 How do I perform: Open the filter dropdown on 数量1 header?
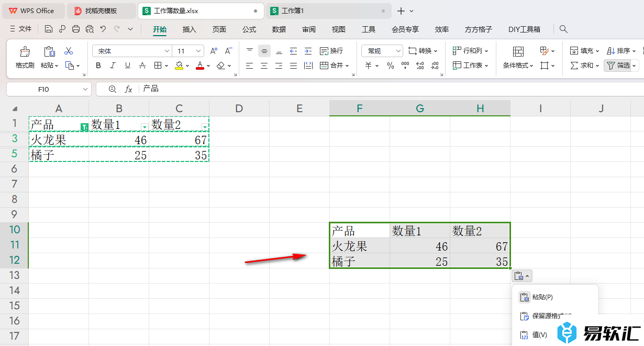[x=145, y=126]
